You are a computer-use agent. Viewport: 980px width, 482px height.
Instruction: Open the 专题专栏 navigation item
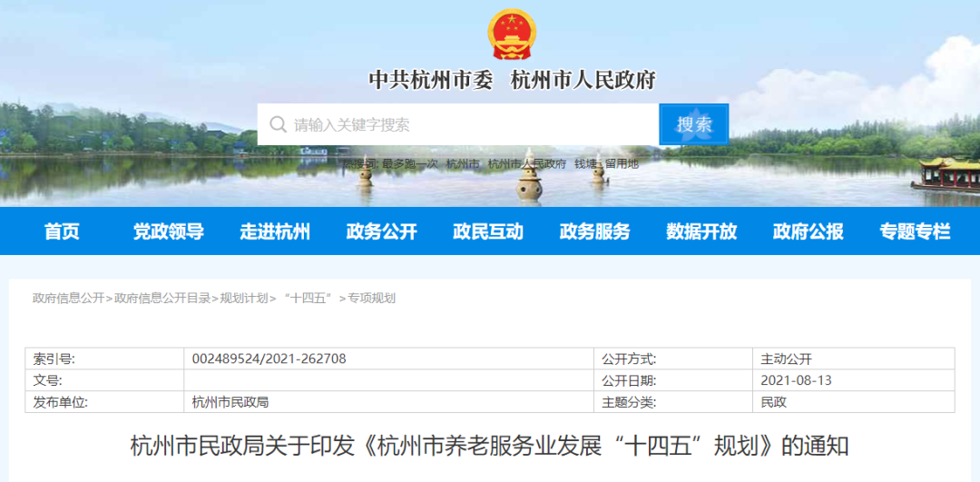pyautogui.click(x=915, y=231)
